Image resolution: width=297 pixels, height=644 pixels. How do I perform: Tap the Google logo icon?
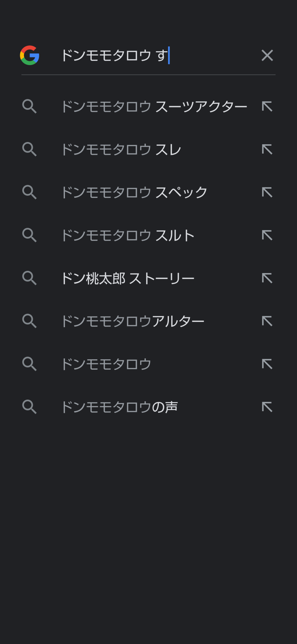coord(30,55)
